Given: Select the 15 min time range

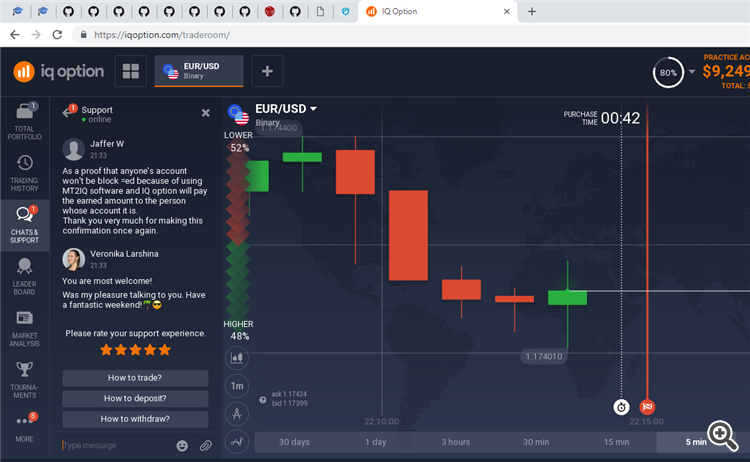Looking at the screenshot, I should click(616, 442).
